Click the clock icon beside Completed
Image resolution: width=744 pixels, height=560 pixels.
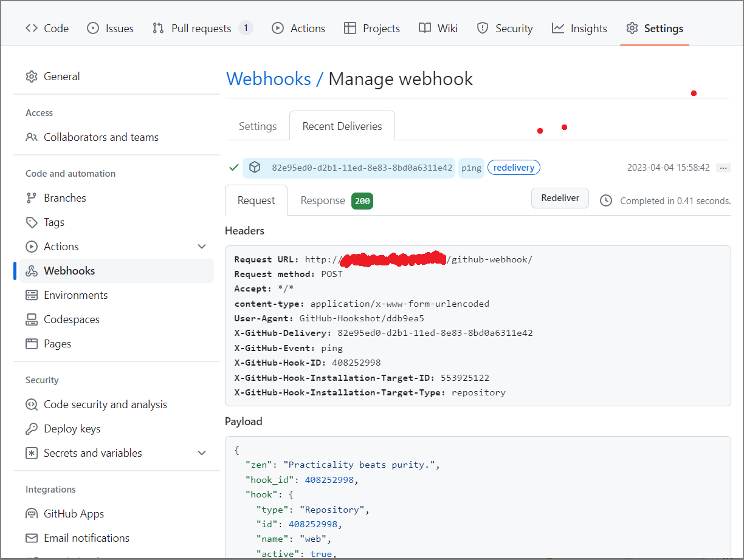tap(606, 200)
